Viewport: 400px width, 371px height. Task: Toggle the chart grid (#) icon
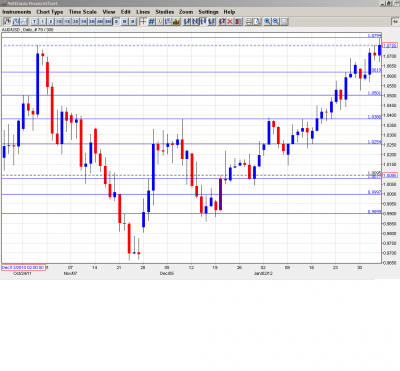(151, 22)
